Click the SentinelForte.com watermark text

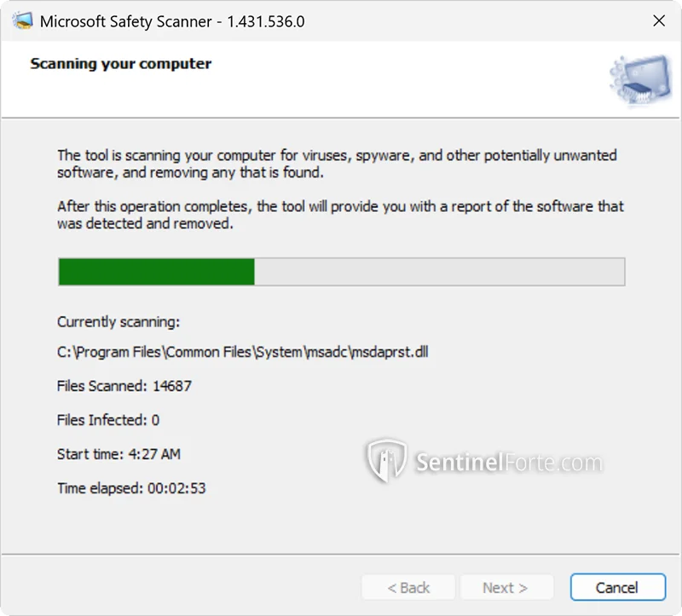(509, 463)
